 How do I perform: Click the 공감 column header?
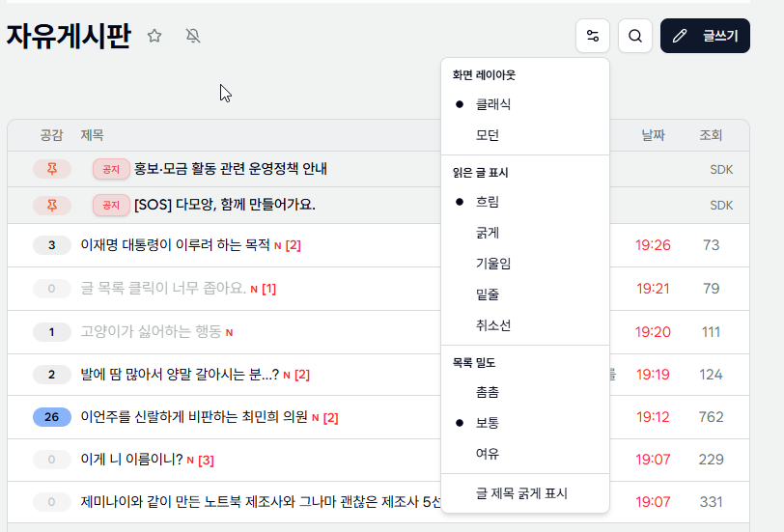51,135
